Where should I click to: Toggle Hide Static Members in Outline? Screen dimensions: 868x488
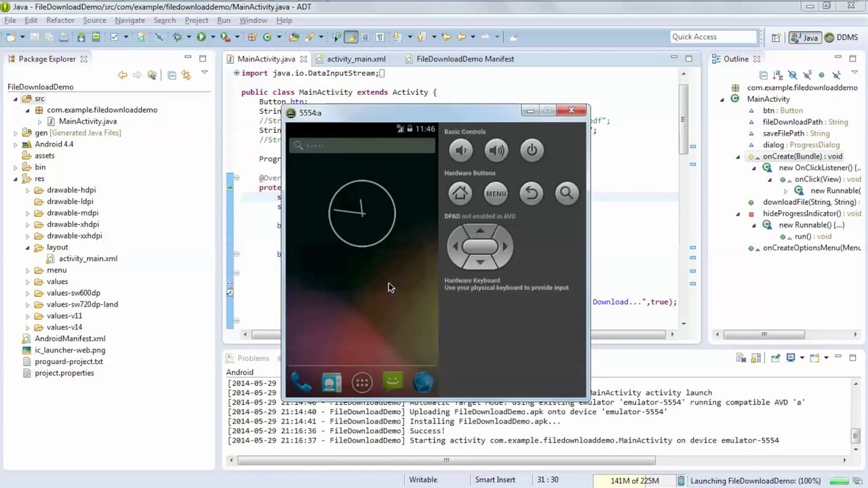807,75
